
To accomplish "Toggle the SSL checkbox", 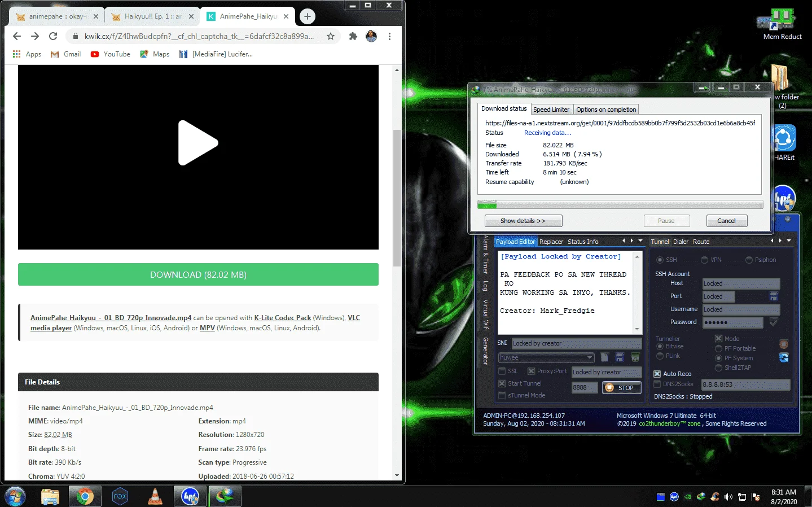I will pyautogui.click(x=502, y=371).
